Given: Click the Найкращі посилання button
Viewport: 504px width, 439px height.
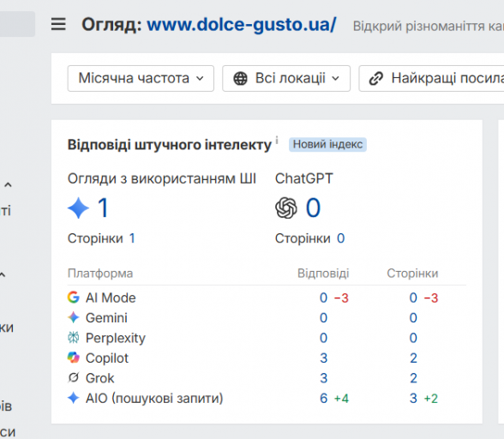Looking at the screenshot, I should 431,79.
